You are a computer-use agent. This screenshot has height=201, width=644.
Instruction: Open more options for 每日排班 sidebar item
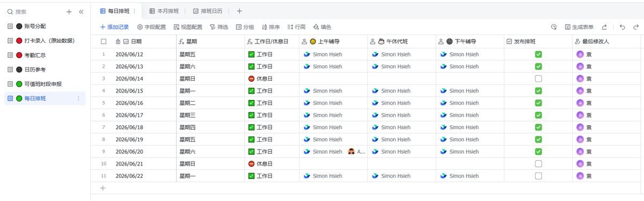pos(78,98)
